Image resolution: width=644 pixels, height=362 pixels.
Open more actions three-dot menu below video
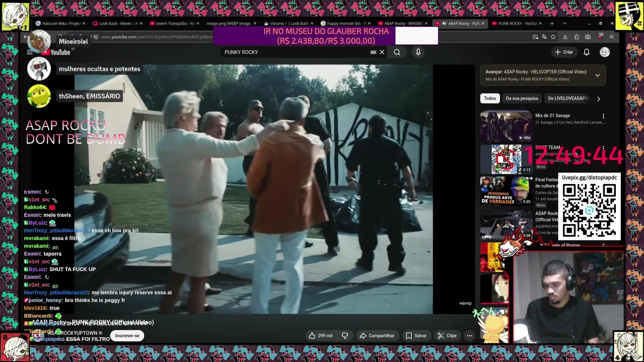click(x=469, y=335)
